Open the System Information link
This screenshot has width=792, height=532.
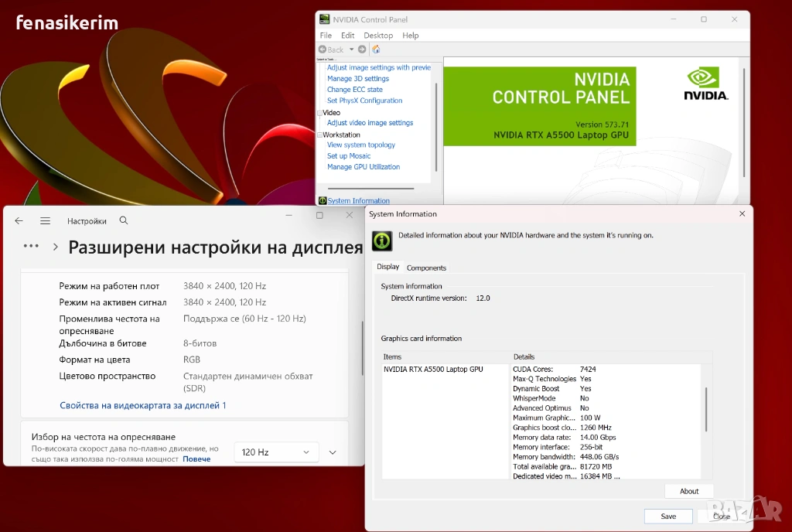tap(358, 201)
